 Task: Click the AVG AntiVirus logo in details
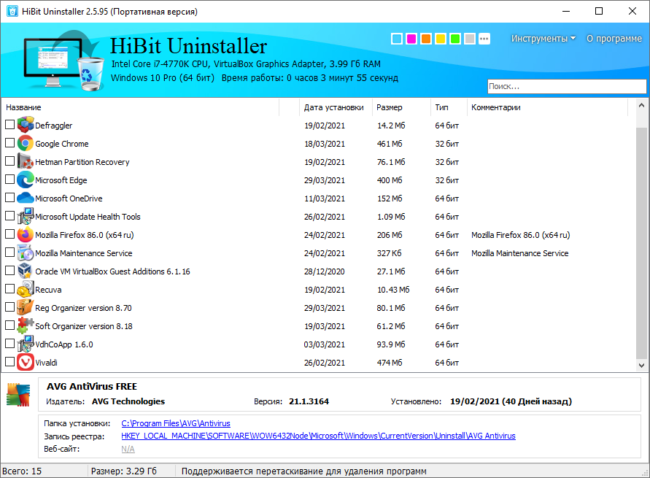[x=18, y=395]
